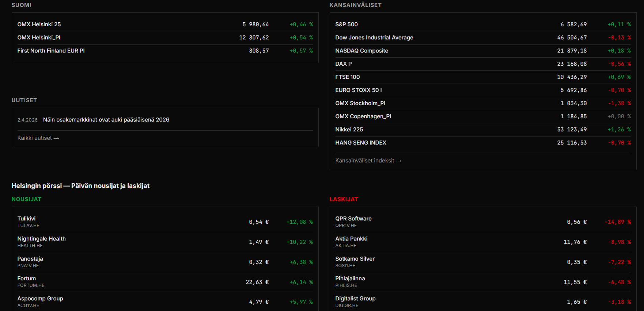Click the PNA1V.HE ticker symbol
The image size is (644, 311).
pos(28,266)
